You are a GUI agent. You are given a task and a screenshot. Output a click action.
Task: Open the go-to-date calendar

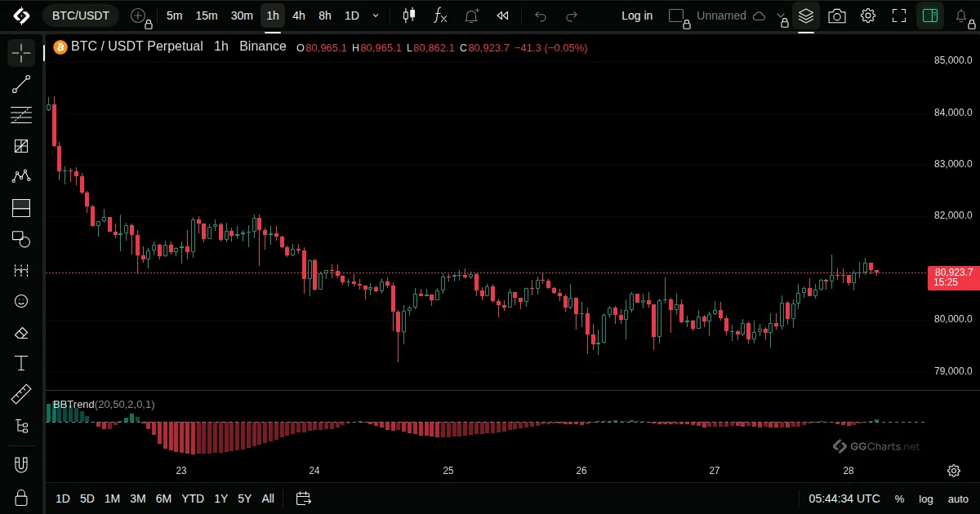[x=304, y=498]
